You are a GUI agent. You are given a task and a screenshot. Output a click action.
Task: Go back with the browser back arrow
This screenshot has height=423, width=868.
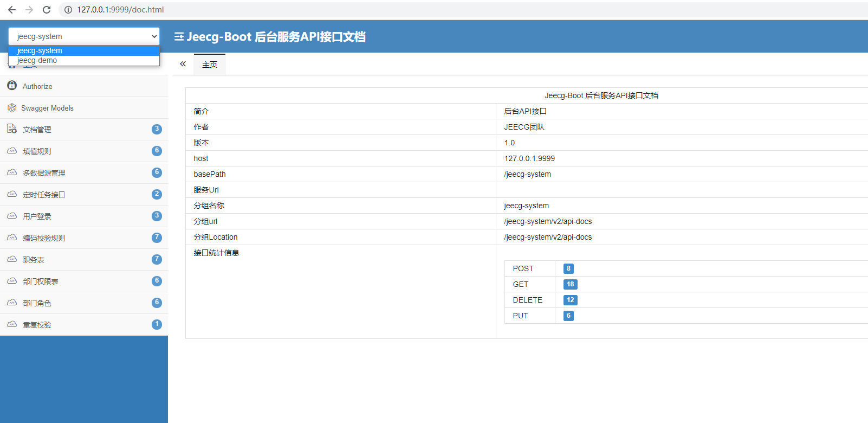(x=12, y=10)
